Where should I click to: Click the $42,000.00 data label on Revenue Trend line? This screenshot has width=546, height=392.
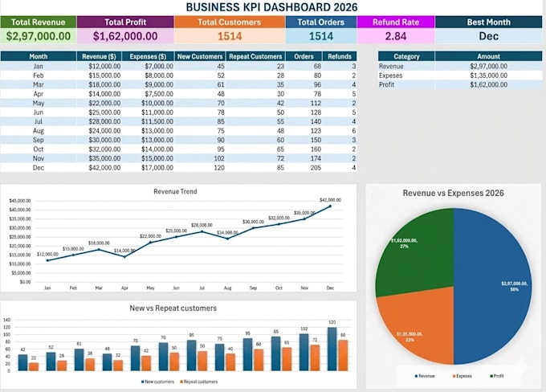330,200
